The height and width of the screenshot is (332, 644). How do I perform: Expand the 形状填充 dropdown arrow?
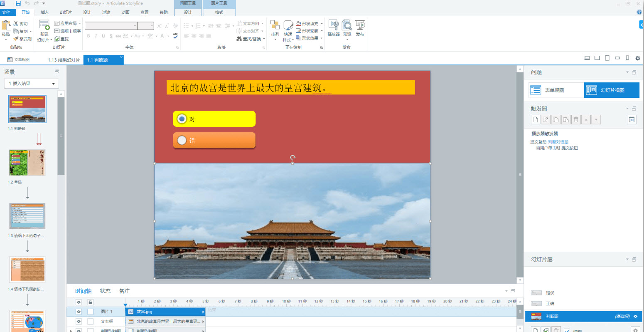pos(322,24)
